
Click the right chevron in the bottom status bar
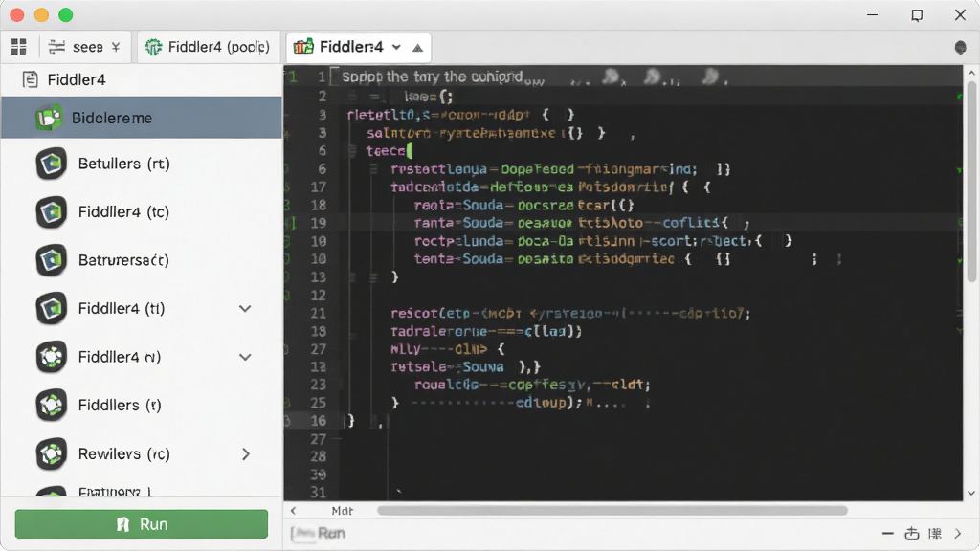pos(957,534)
